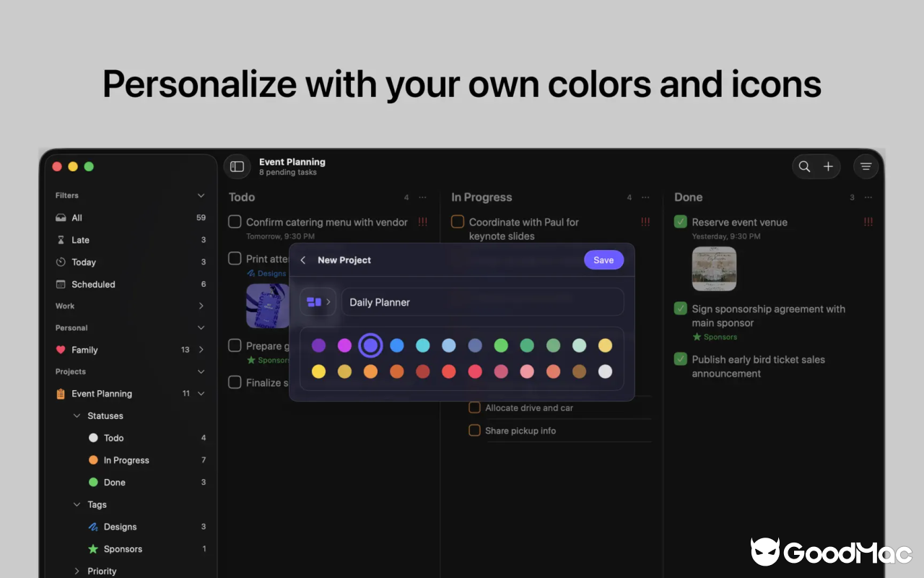This screenshot has width=924, height=578.
Task: Uncheck Publish early bird ticket sales task
Action: 680,359
